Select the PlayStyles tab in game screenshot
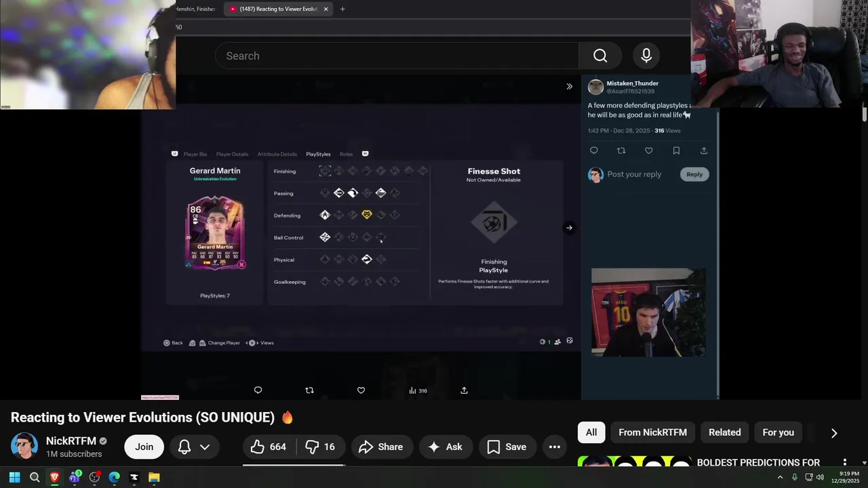868x488 pixels. (x=318, y=154)
